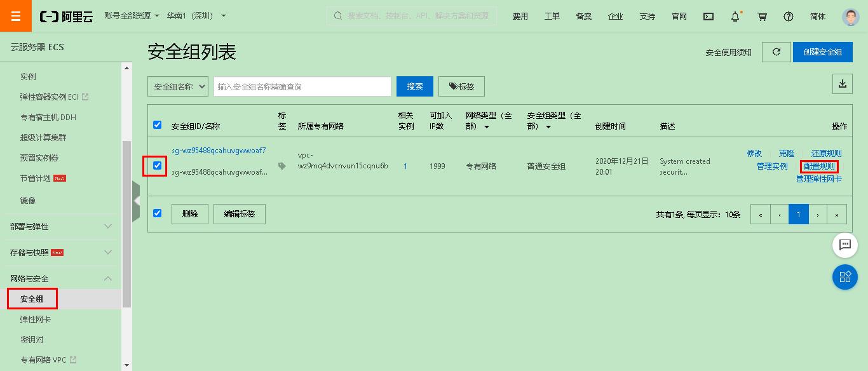868x371 pixels.
Task: Click the 支持 menu item
Action: [x=648, y=16]
